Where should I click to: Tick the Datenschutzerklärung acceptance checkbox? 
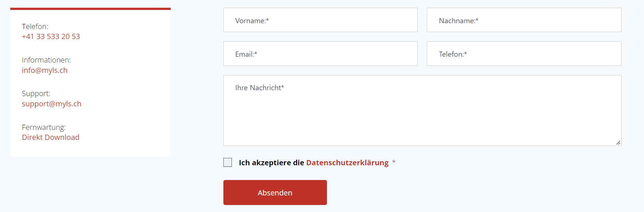(228, 162)
